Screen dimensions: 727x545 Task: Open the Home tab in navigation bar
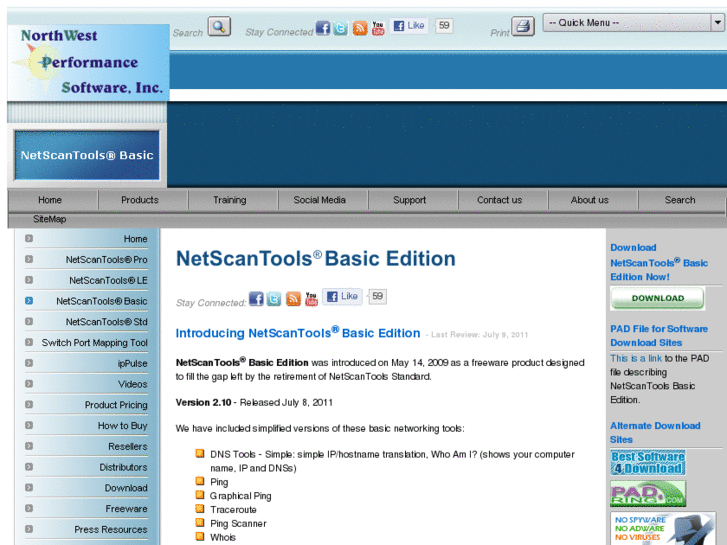[x=50, y=200]
